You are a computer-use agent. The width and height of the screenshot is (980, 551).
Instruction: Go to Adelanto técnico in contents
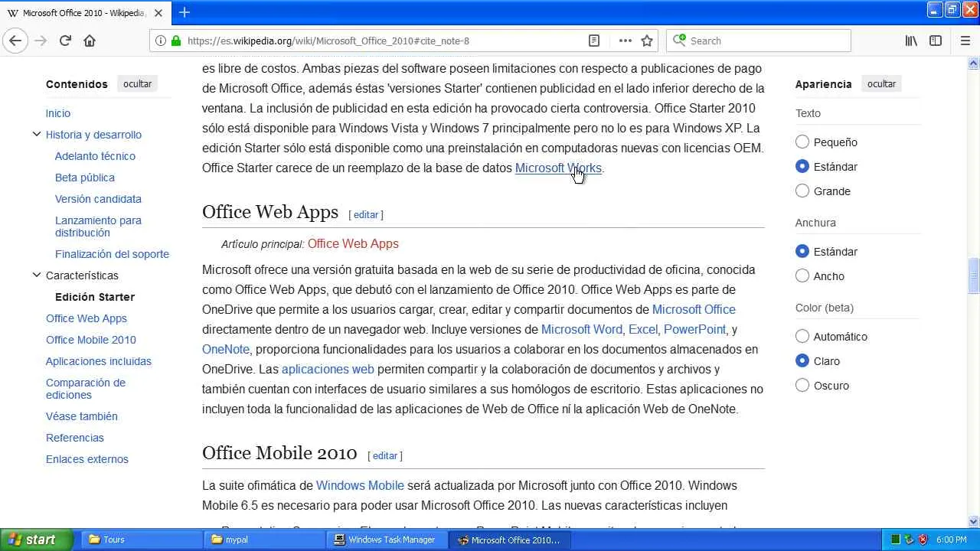(95, 156)
